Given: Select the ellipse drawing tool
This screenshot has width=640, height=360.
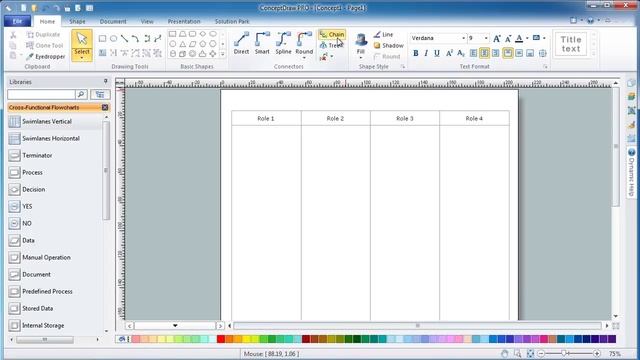Looking at the screenshot, I should click(x=113, y=39).
